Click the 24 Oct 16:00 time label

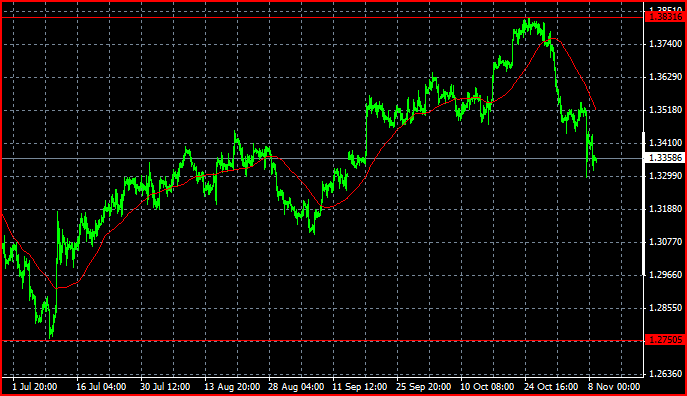(551, 387)
